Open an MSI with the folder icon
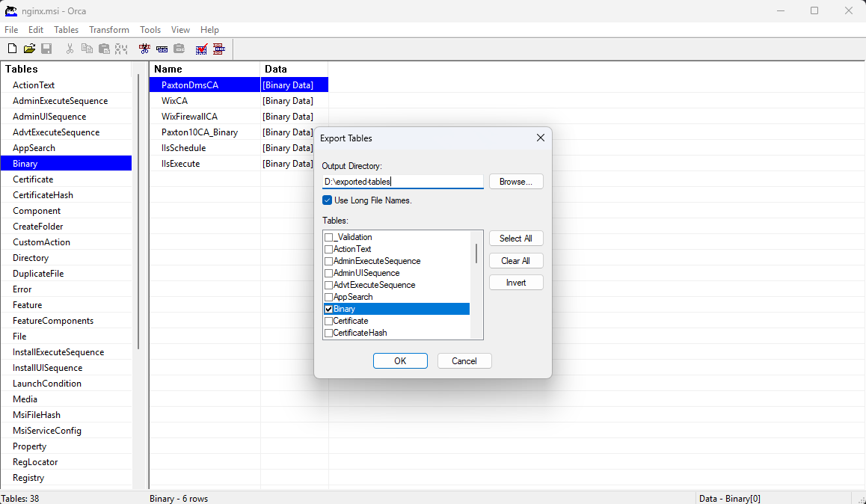 [x=30, y=48]
